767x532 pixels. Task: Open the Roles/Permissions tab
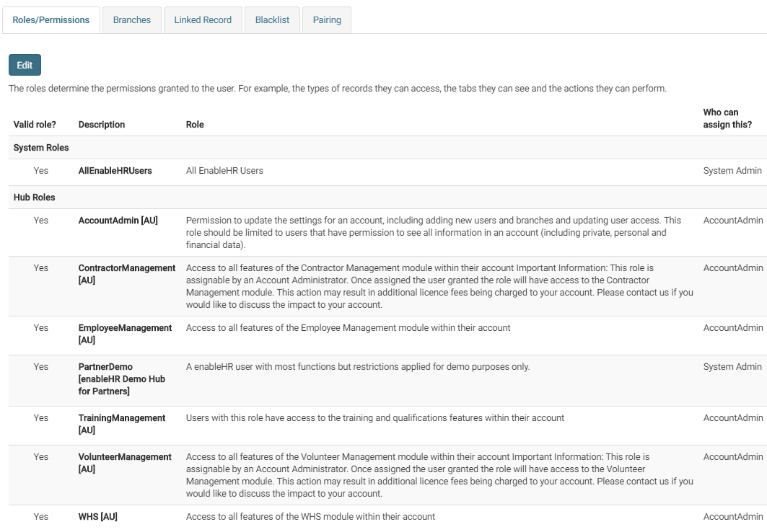click(51, 20)
